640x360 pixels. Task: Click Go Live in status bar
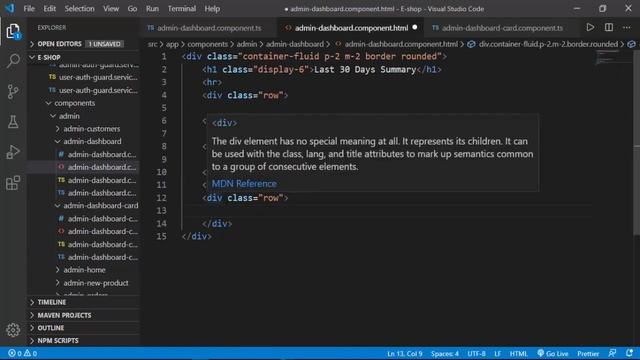pos(553,353)
